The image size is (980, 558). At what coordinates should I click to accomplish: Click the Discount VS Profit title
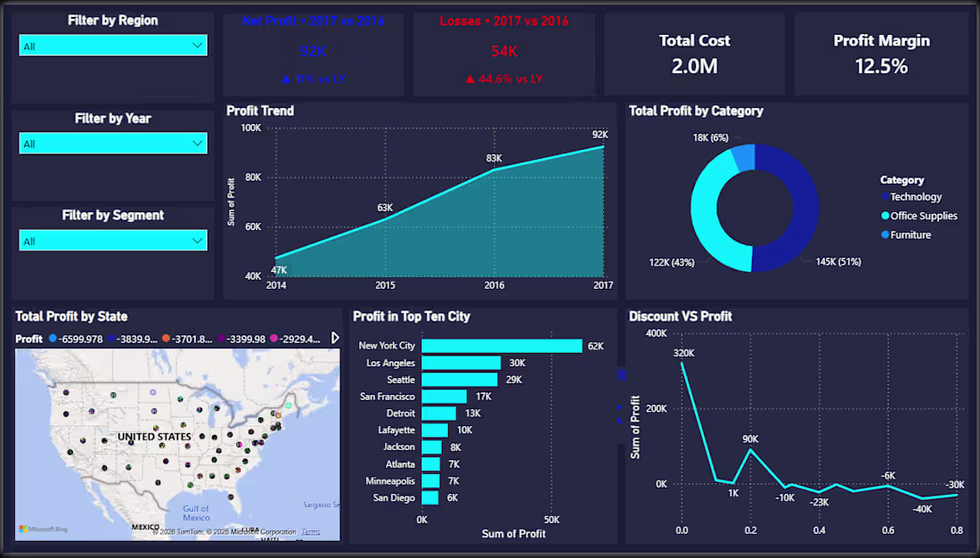point(680,316)
